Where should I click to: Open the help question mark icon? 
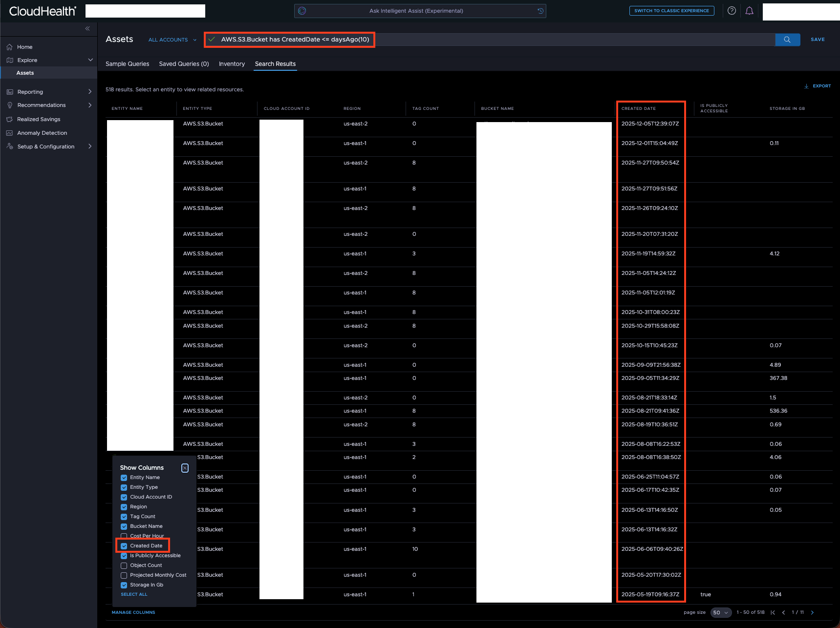(x=732, y=11)
